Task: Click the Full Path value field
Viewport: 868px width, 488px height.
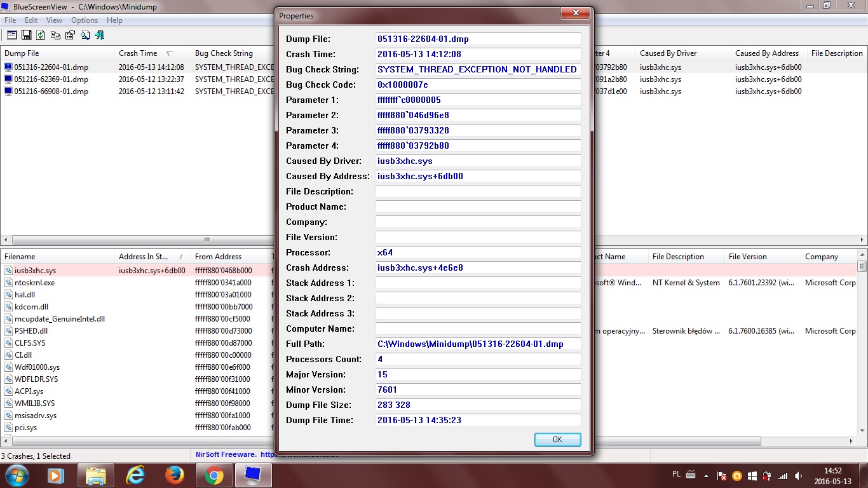Action: coord(478,344)
